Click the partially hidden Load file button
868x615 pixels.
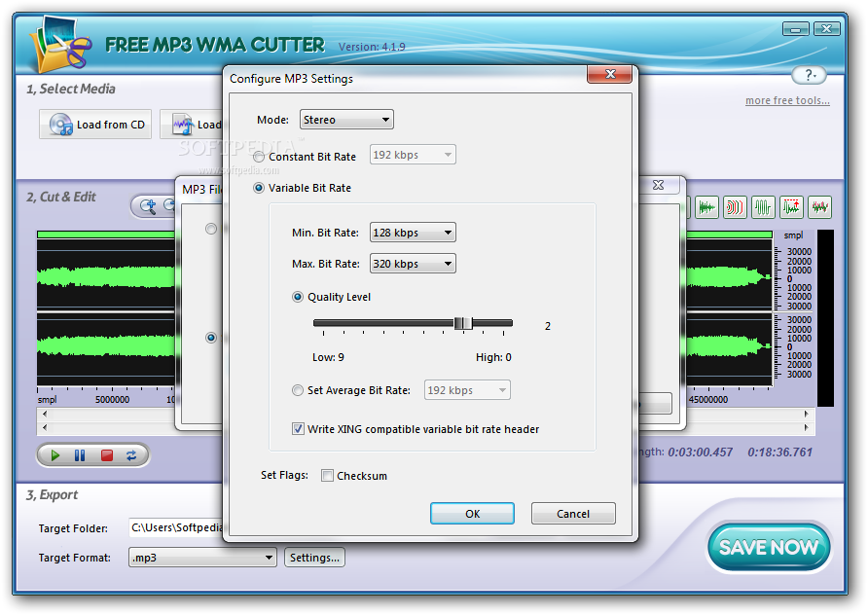191,125
